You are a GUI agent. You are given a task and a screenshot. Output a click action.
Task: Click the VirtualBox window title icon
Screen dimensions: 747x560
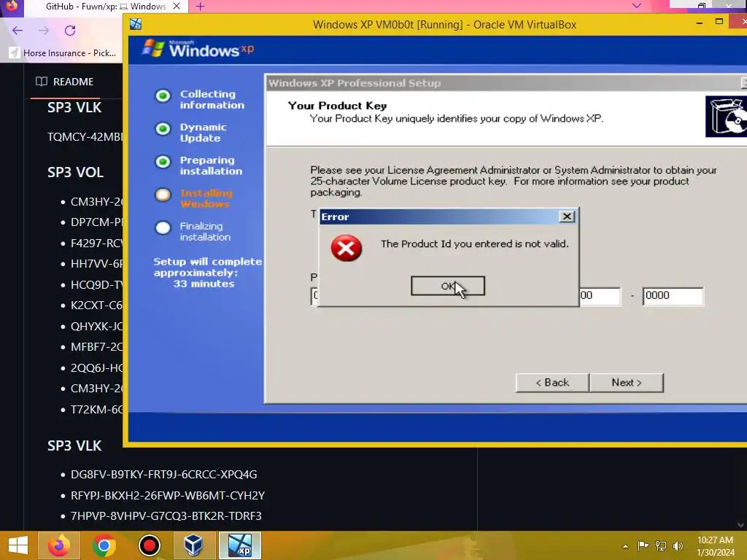click(x=136, y=24)
